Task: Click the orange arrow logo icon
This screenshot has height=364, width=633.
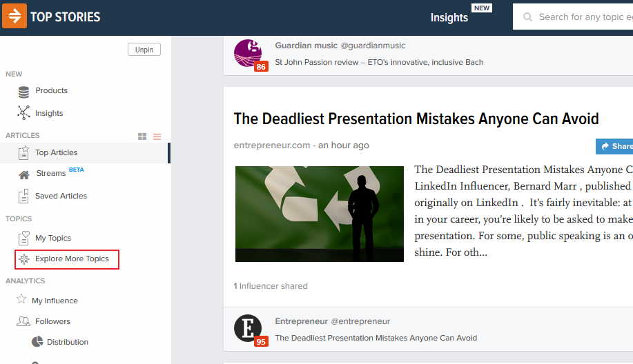Action: (x=14, y=16)
